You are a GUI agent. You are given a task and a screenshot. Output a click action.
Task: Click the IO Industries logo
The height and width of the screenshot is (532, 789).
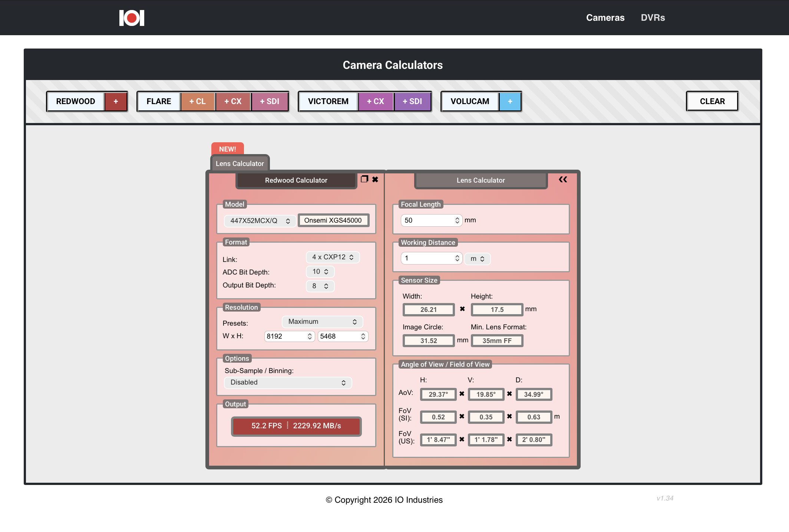click(x=132, y=18)
